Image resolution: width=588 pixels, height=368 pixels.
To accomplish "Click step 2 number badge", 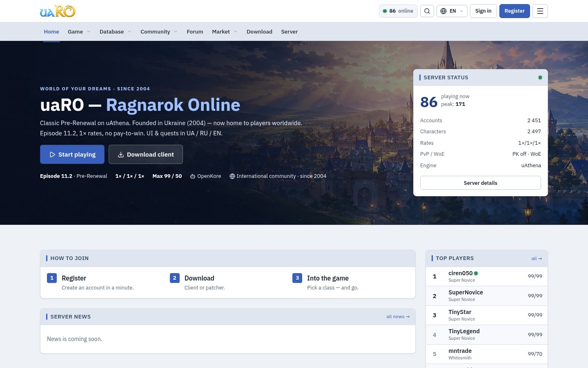I will coord(175,278).
